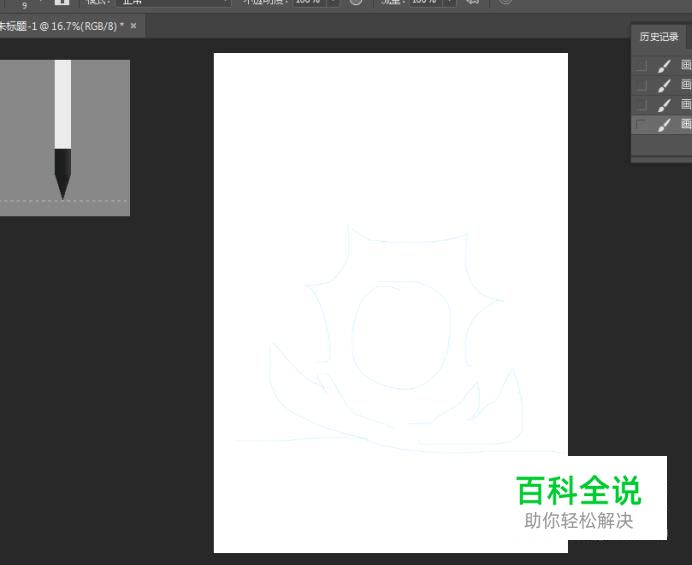The width and height of the screenshot is (692, 565).
Task: Select the second brush history state
Action: (662, 85)
